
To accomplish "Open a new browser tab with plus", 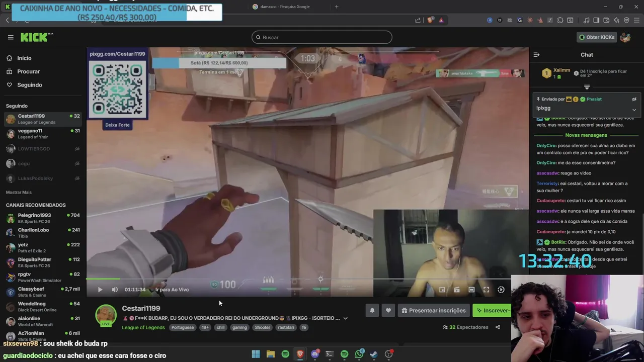I will (337, 7).
